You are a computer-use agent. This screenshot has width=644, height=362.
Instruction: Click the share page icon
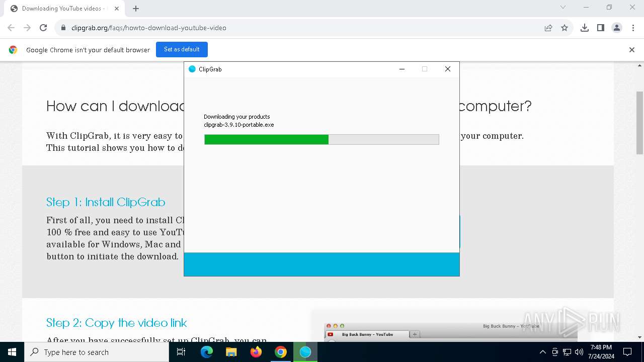click(x=548, y=28)
